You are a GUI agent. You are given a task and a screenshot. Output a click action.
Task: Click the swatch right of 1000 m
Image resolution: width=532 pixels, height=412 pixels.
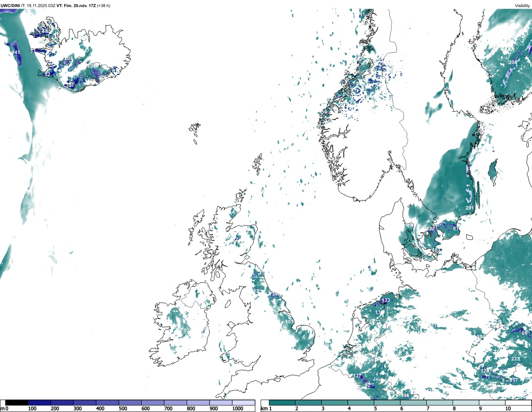point(244,402)
